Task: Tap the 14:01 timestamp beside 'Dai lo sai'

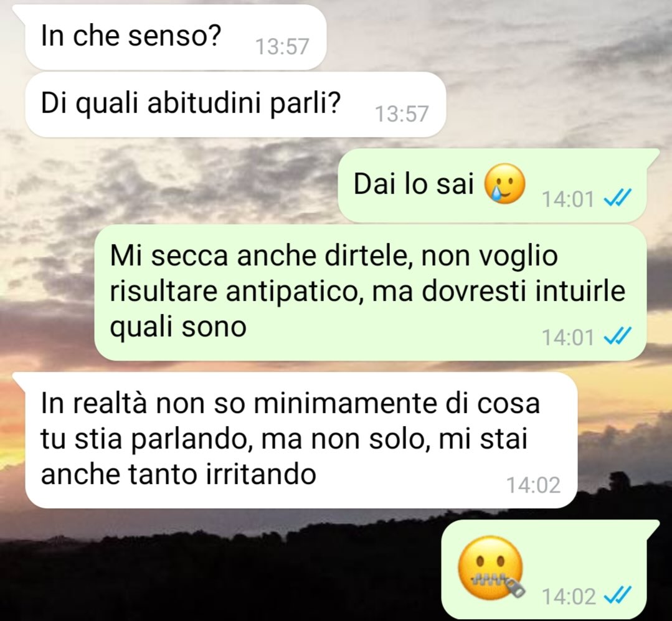Action: pos(568,199)
